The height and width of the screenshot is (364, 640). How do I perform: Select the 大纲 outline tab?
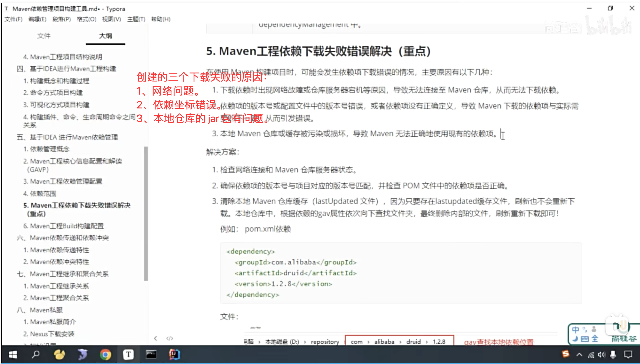[x=105, y=36]
